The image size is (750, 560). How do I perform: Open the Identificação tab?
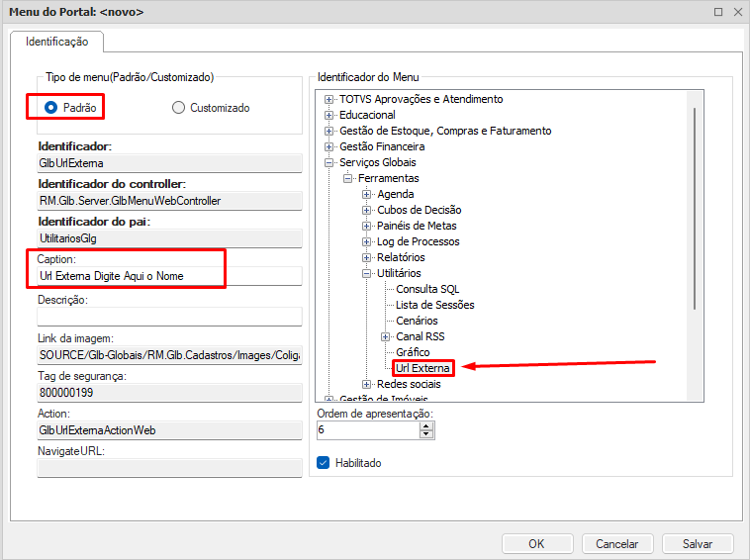[57, 42]
